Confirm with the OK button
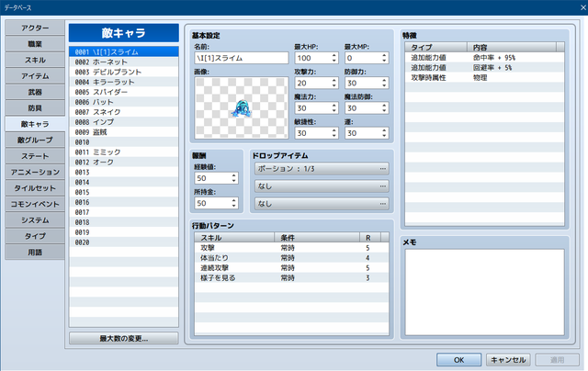This screenshot has height=371, width=588. click(459, 360)
